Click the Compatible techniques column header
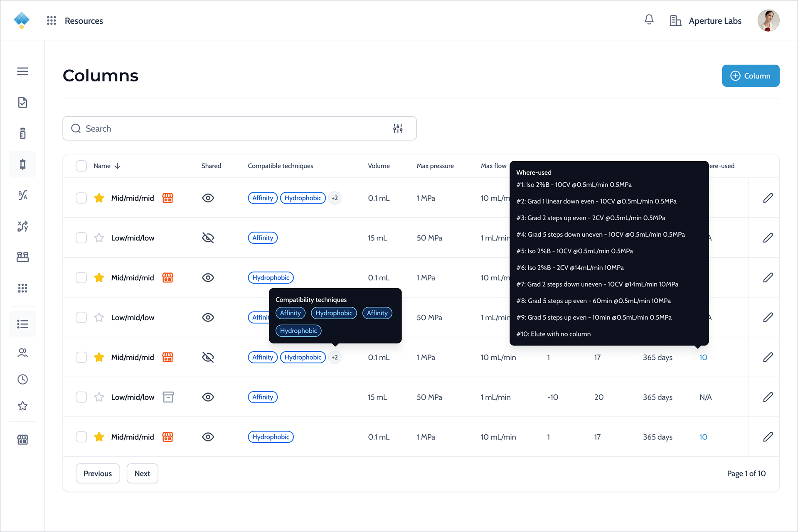The width and height of the screenshot is (798, 532). pyautogui.click(x=281, y=166)
